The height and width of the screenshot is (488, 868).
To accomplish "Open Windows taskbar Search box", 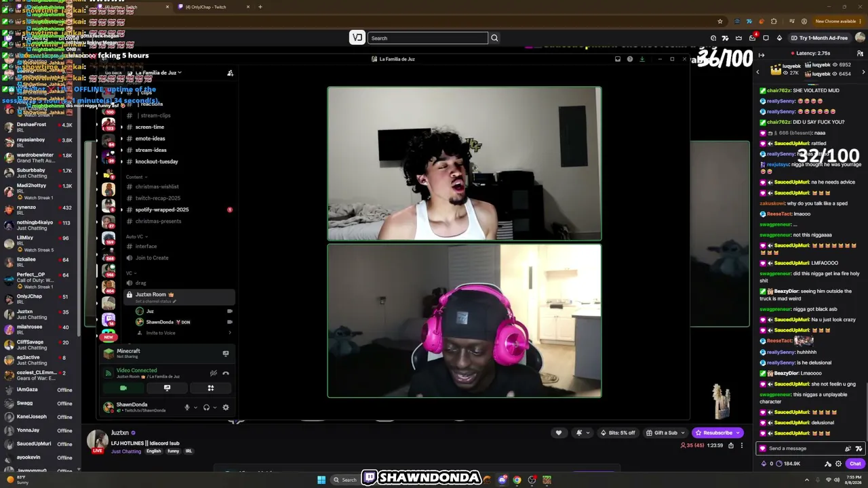I will (344, 480).
